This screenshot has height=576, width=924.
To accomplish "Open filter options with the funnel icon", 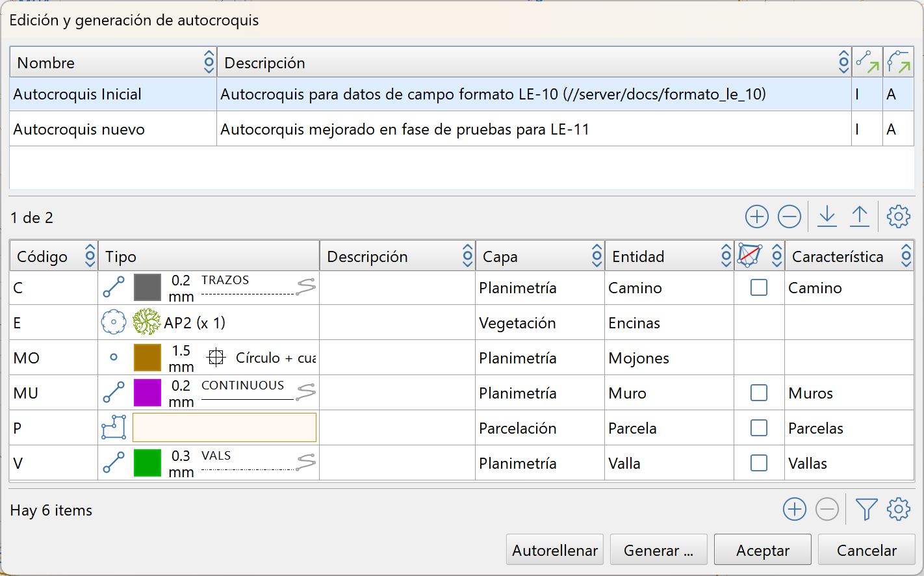I will pyautogui.click(x=867, y=510).
